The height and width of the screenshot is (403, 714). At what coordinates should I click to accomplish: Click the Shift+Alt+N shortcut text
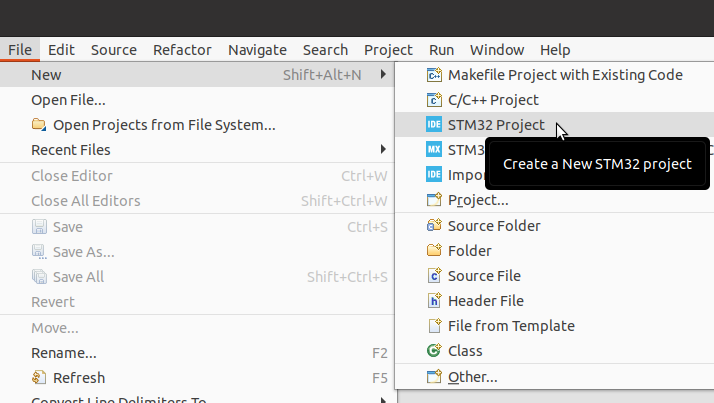tap(322, 75)
